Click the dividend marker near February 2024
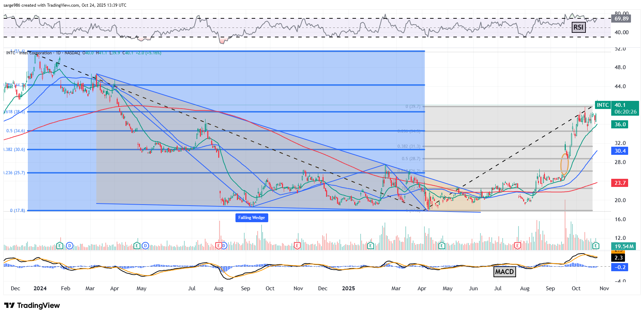644x316 pixels. pyautogui.click(x=69, y=245)
